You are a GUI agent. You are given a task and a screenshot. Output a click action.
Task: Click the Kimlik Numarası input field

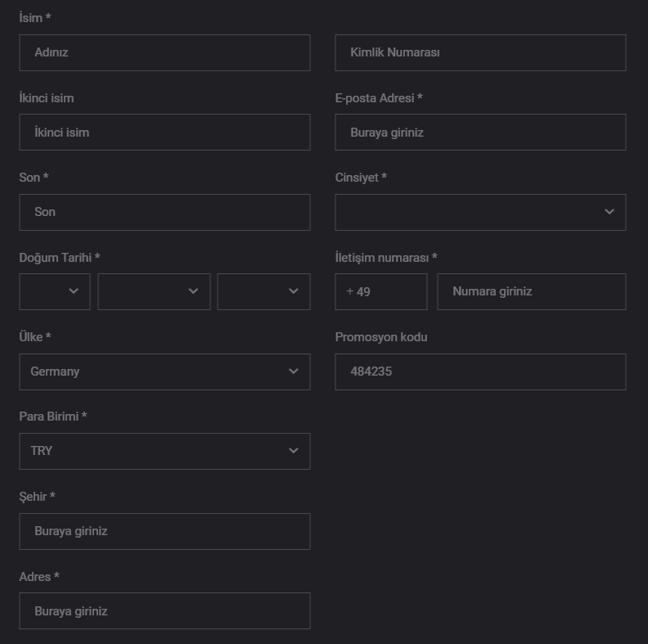[x=480, y=52]
